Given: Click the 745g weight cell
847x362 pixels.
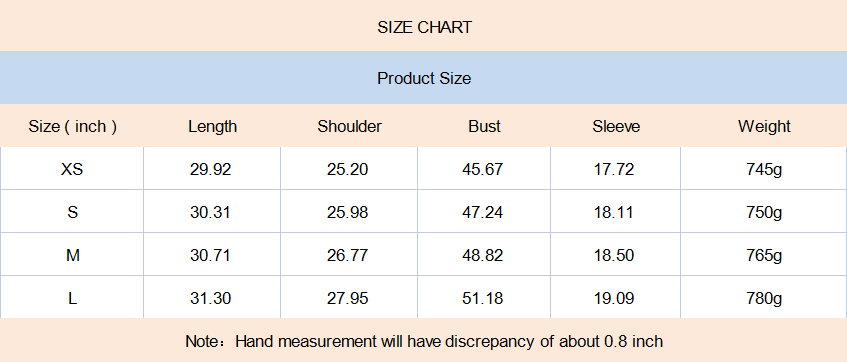Looking at the screenshot, I should pyautogui.click(x=764, y=170).
